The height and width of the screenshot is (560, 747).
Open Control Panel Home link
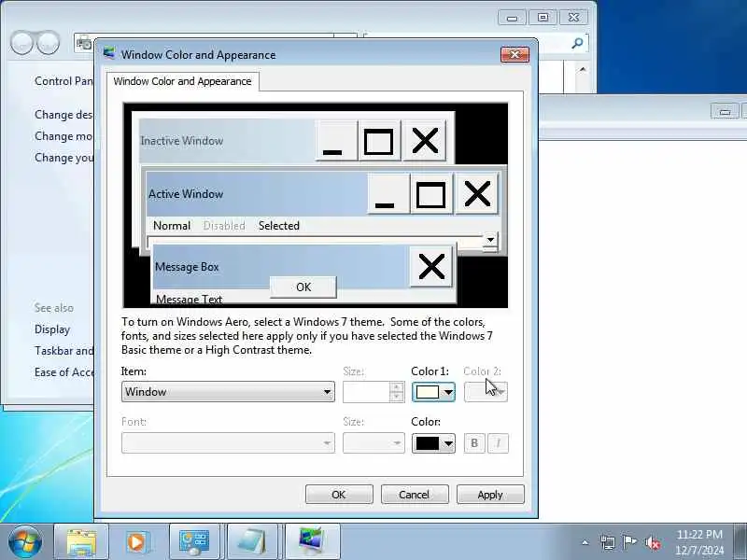63,81
